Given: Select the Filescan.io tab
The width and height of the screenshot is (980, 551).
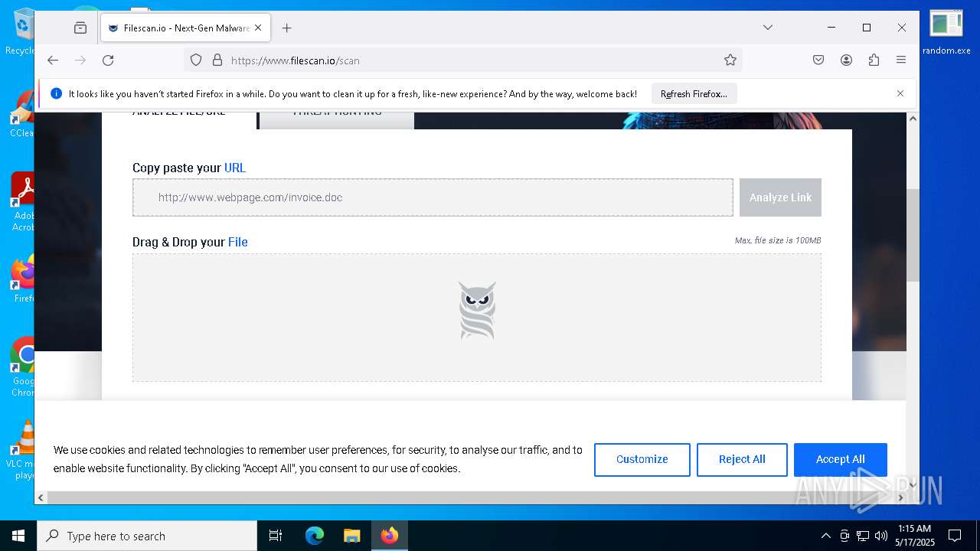Looking at the screenshot, I should (184, 28).
